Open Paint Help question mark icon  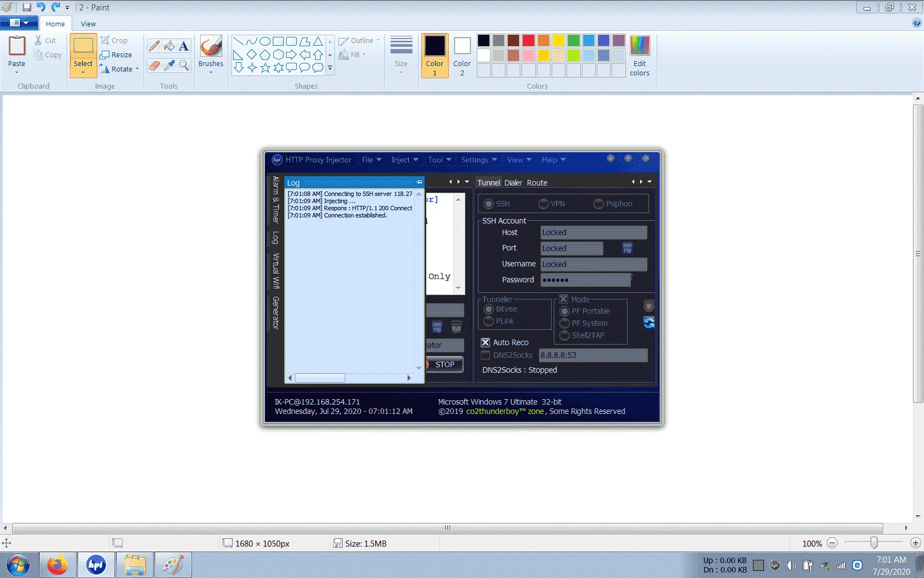[916, 23]
